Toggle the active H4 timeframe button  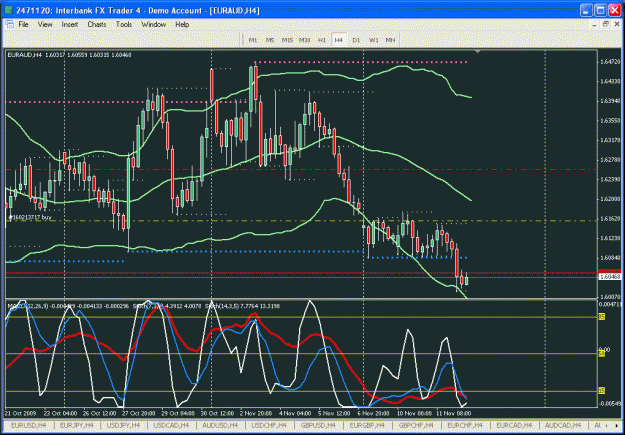click(x=339, y=40)
